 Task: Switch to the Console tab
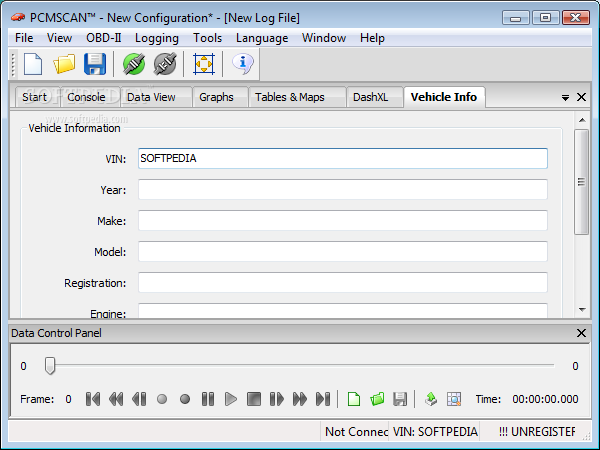86,97
